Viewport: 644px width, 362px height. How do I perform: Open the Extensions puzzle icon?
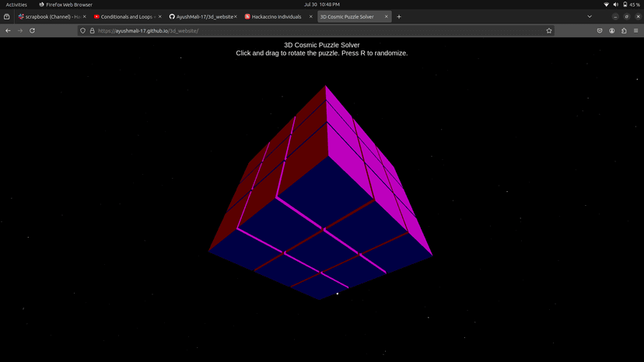(624, 30)
